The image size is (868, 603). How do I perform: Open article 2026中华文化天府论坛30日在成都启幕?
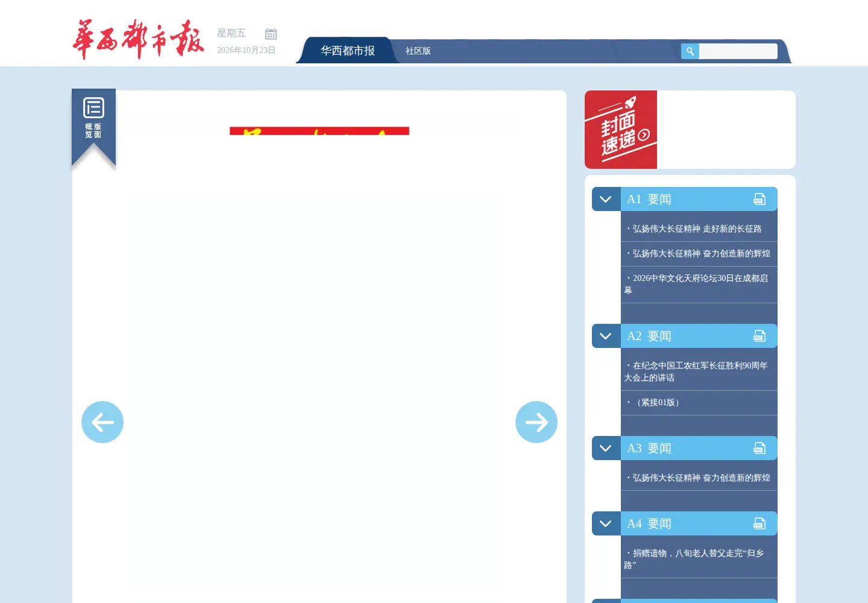click(696, 284)
